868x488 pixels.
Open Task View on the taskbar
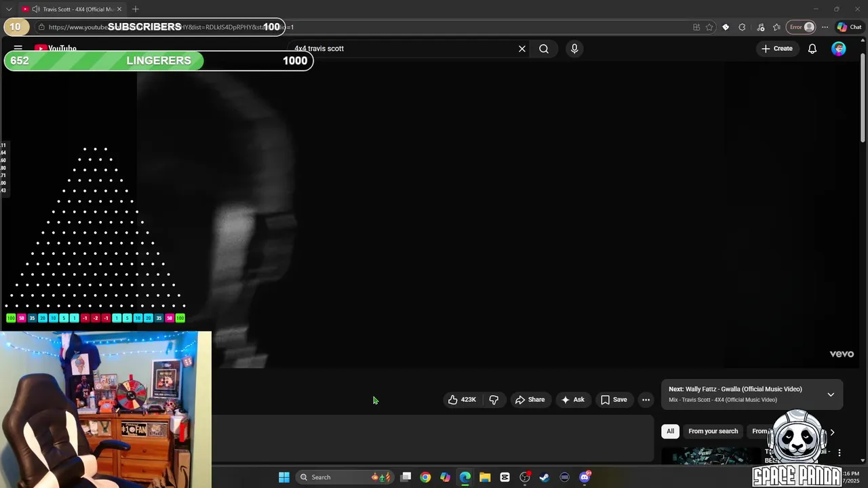(x=406, y=477)
